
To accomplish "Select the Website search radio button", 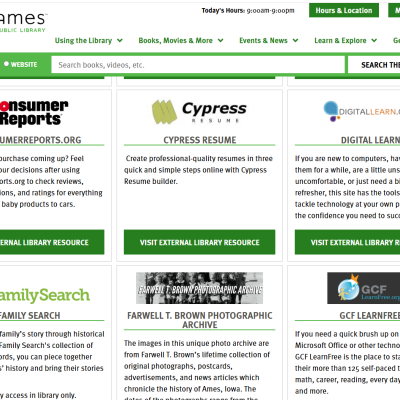I will pos(6,64).
